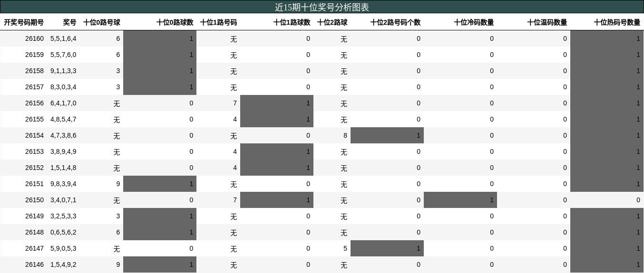Click the 2路 ball value 8 in row 26154

345,135
